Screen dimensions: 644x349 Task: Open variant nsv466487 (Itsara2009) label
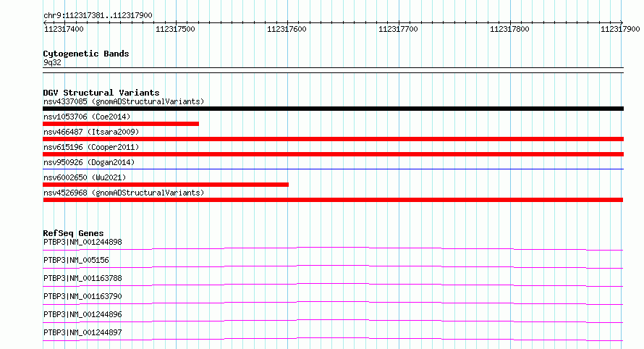[x=91, y=132]
